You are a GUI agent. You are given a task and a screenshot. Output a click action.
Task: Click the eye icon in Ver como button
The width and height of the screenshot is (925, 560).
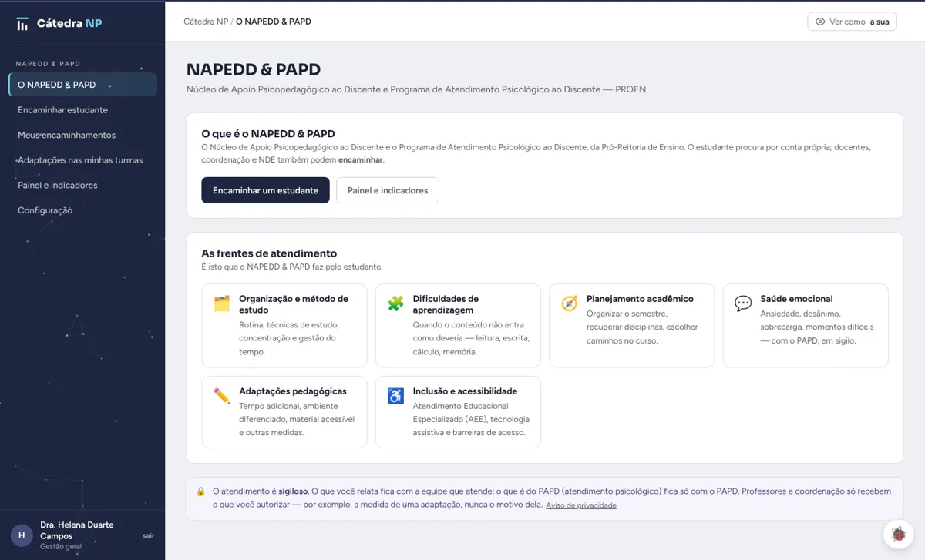pyautogui.click(x=820, y=22)
